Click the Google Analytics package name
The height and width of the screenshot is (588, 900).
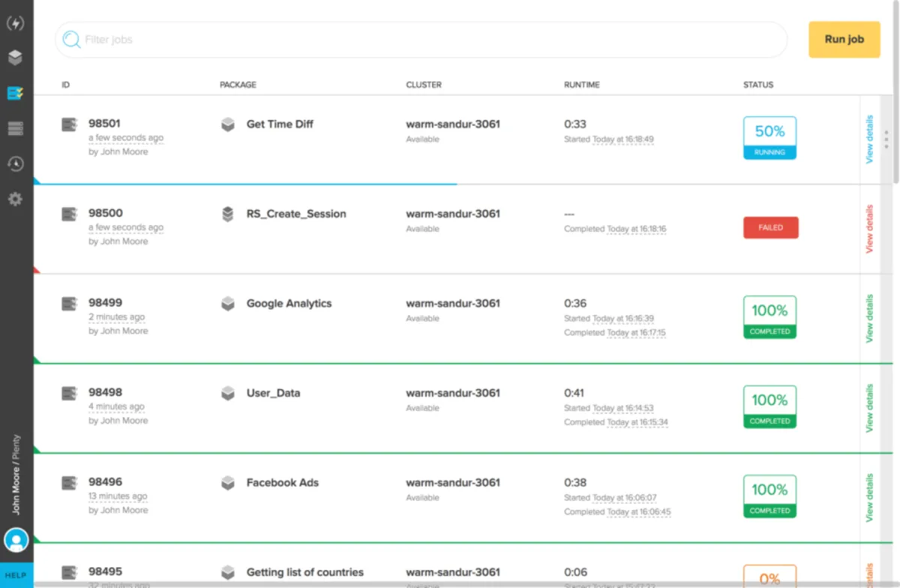point(289,304)
